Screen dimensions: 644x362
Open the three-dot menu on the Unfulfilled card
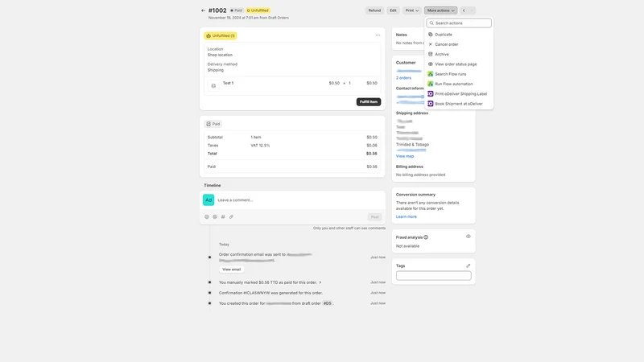pyautogui.click(x=378, y=35)
